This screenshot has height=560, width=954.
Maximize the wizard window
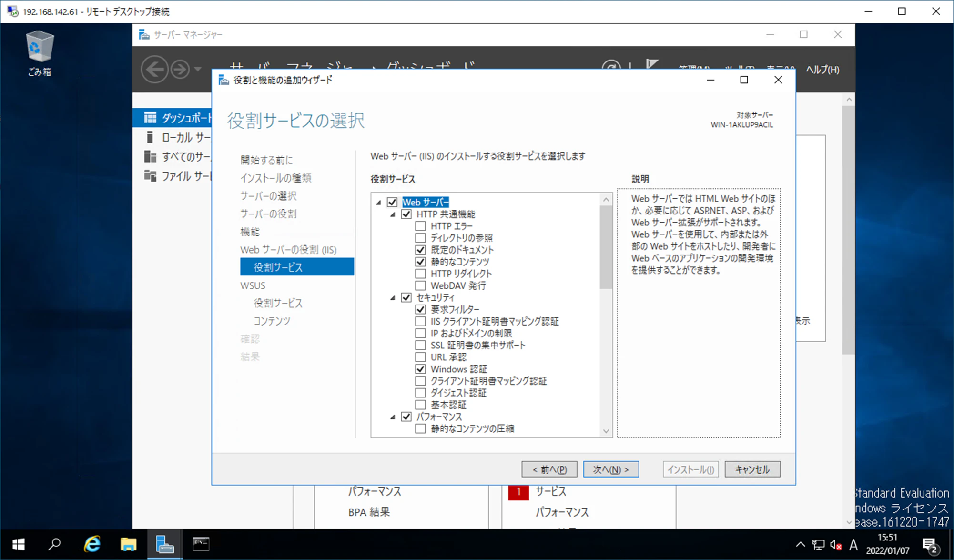pos(744,80)
